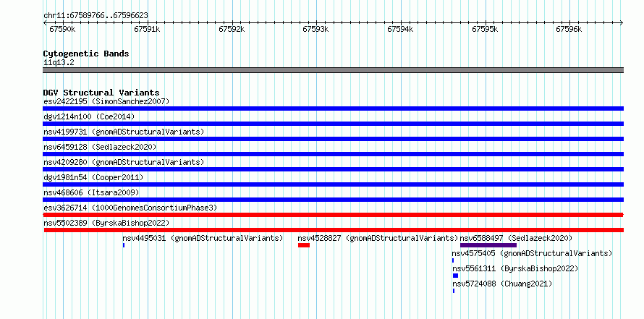Click the ruler's left arrow end
Viewport: 644px width, 319px height.
[x=45, y=22]
